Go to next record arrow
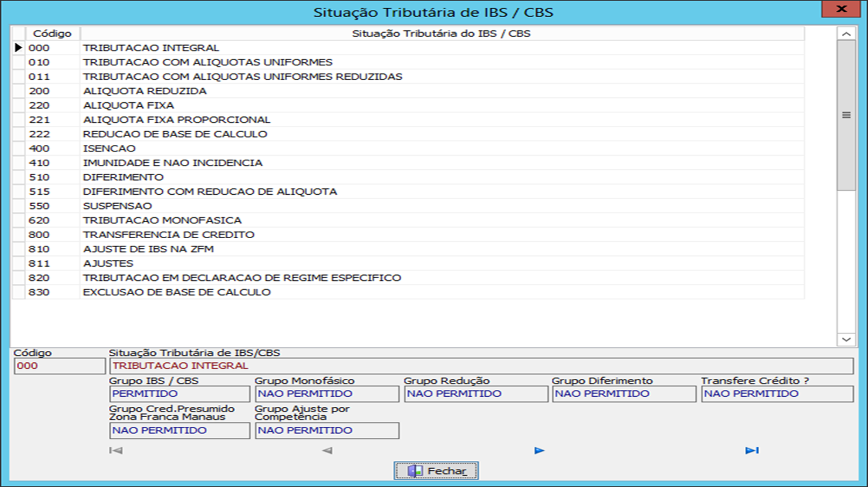The height and width of the screenshot is (487, 868). (539, 450)
